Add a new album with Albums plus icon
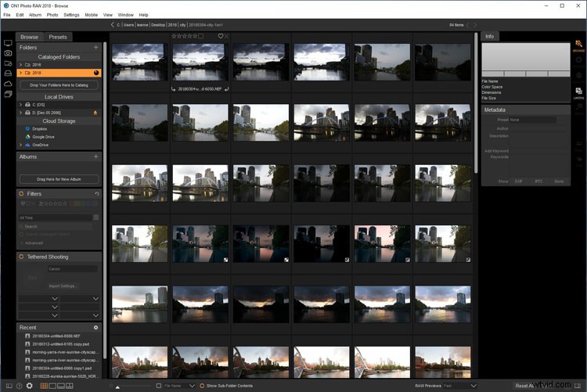This screenshot has height=392, width=587. 95,156
